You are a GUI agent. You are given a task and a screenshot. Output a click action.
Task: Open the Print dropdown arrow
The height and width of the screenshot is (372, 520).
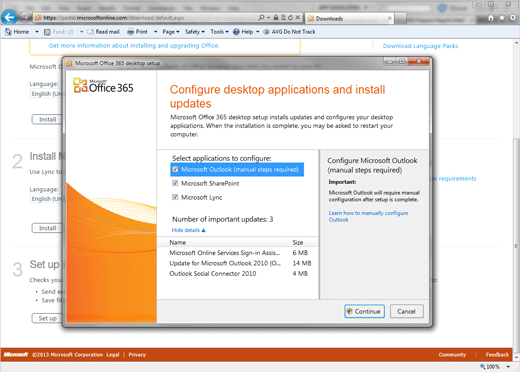tap(155, 32)
